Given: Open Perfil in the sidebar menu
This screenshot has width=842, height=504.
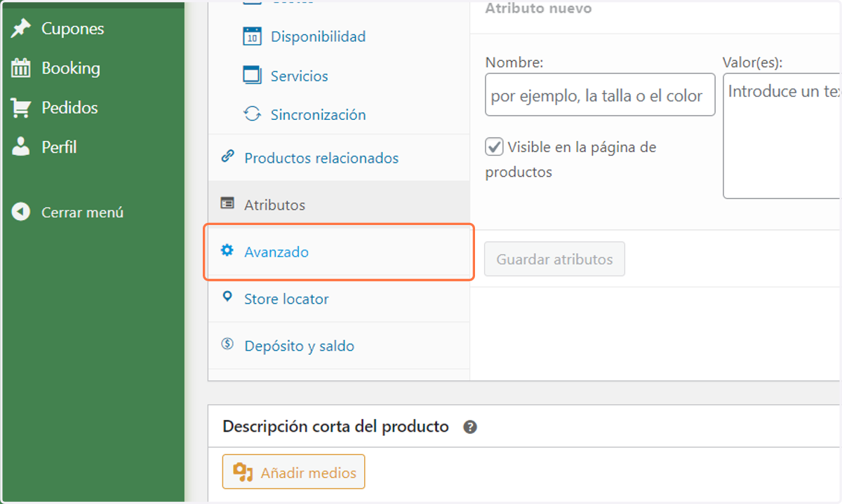Looking at the screenshot, I should 59,147.
